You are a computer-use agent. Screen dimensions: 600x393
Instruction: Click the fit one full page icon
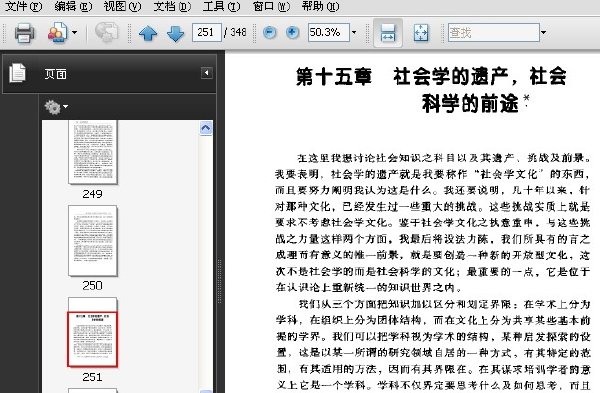(421, 33)
